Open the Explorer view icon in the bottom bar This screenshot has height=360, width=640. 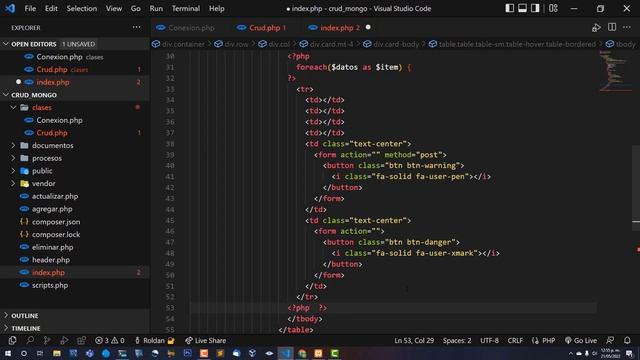[x=12, y=340]
